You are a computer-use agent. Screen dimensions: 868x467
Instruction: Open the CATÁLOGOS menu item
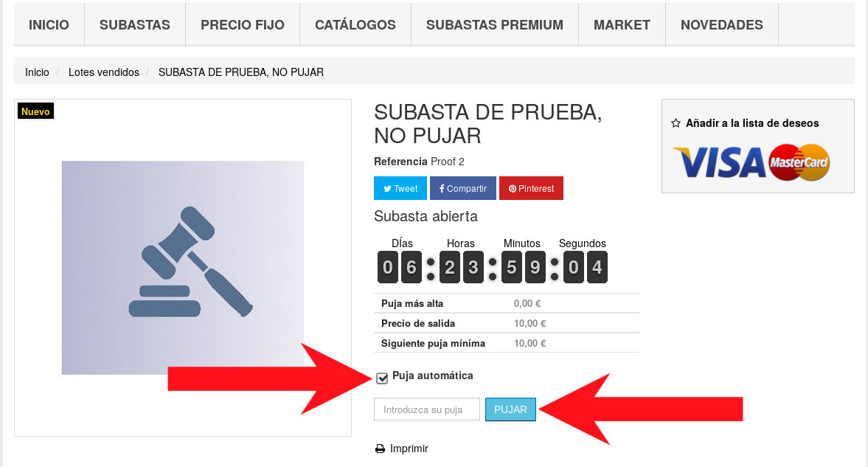355,25
